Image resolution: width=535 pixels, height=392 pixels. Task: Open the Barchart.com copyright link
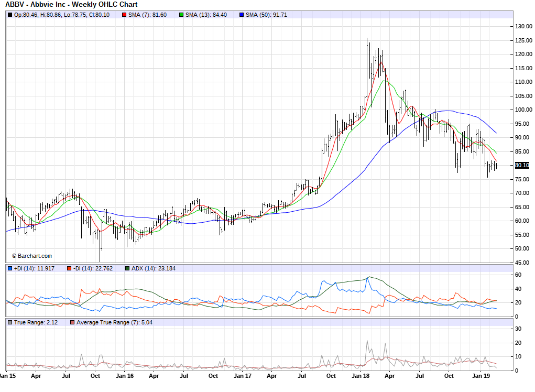tap(32, 256)
